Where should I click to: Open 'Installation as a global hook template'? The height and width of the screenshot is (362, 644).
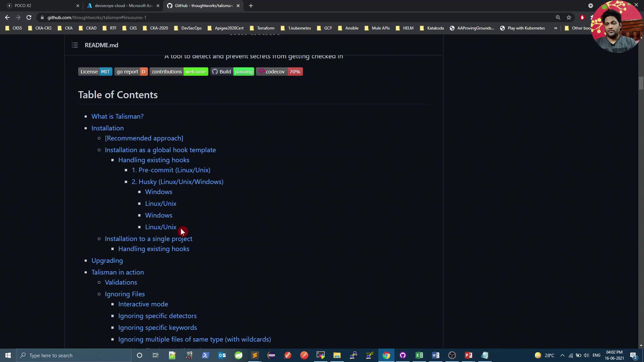coord(160,150)
